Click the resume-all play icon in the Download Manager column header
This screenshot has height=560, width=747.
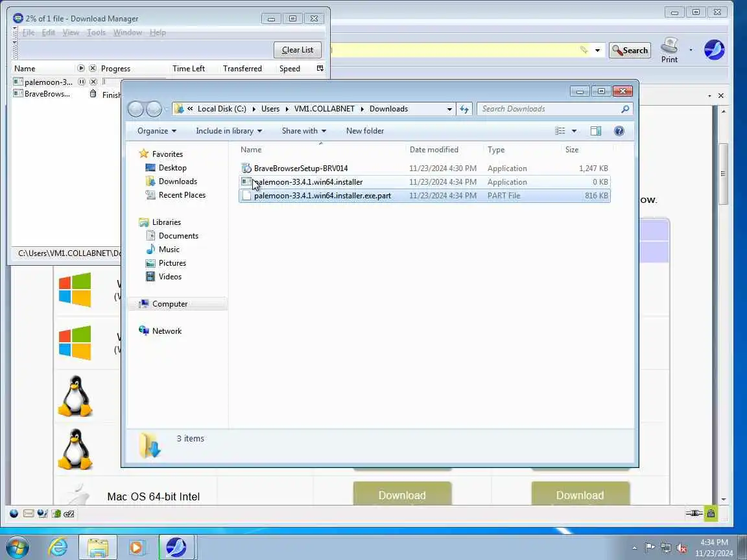(81, 69)
